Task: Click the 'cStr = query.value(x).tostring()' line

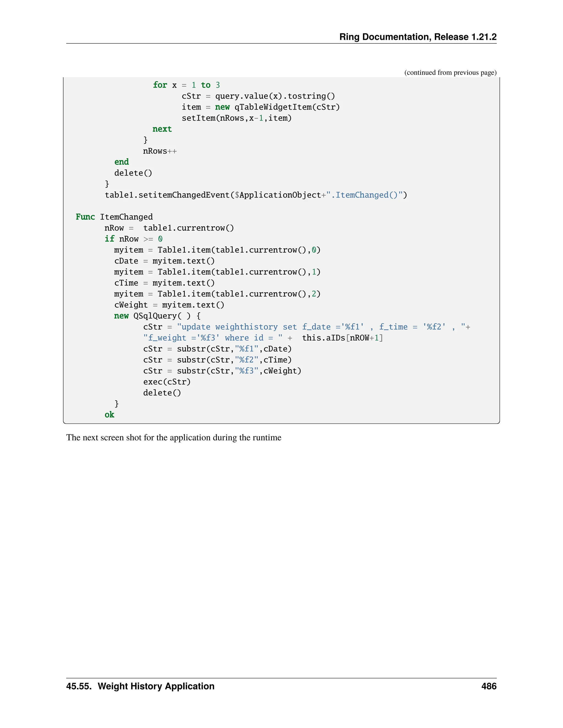Action: pyautogui.click(x=258, y=96)
